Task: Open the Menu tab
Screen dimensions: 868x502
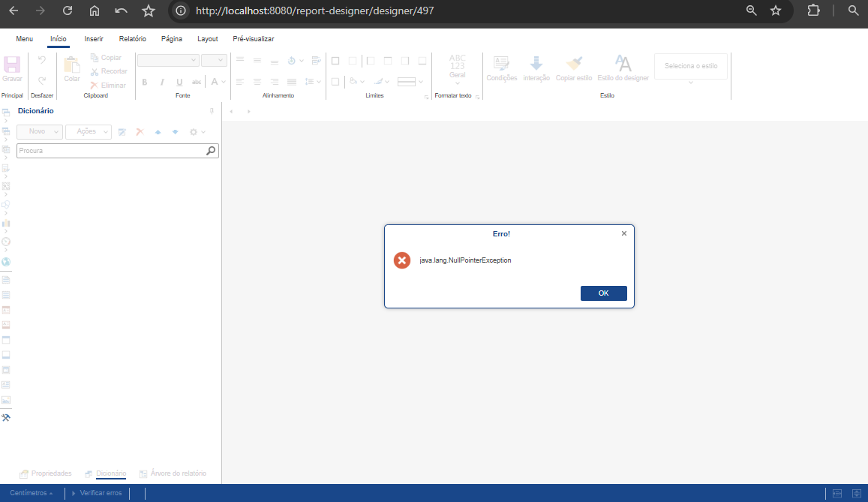Action: coord(24,39)
